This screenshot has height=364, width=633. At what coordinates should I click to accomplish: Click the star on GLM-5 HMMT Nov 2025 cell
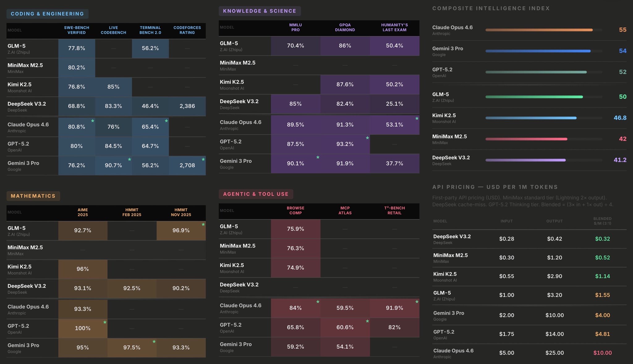click(x=203, y=225)
